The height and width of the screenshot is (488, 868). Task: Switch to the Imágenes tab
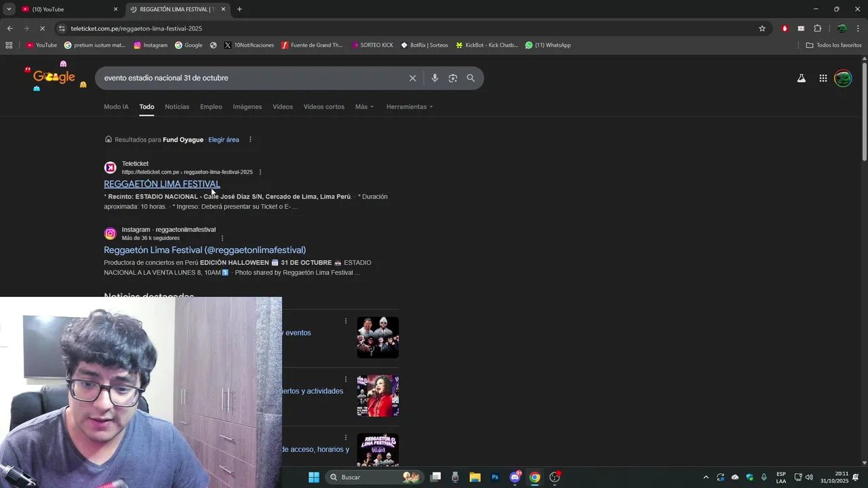point(248,106)
